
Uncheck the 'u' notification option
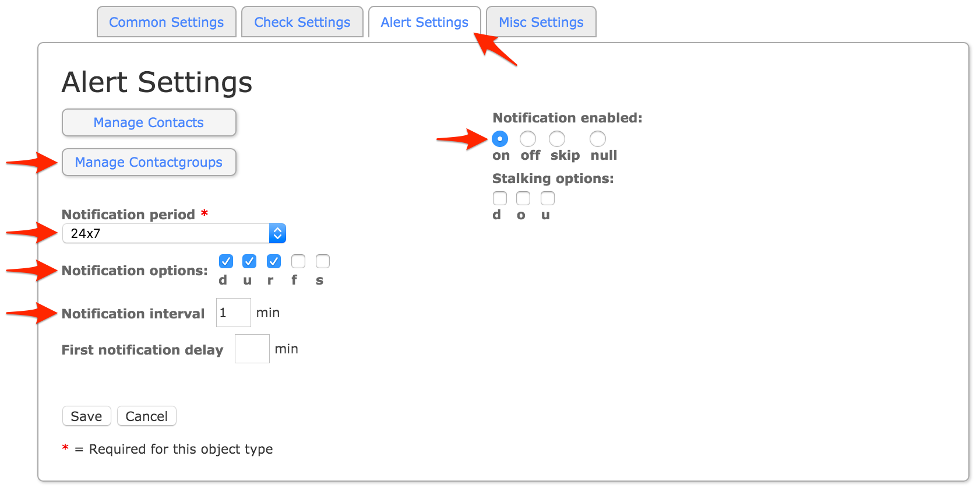[249, 261]
